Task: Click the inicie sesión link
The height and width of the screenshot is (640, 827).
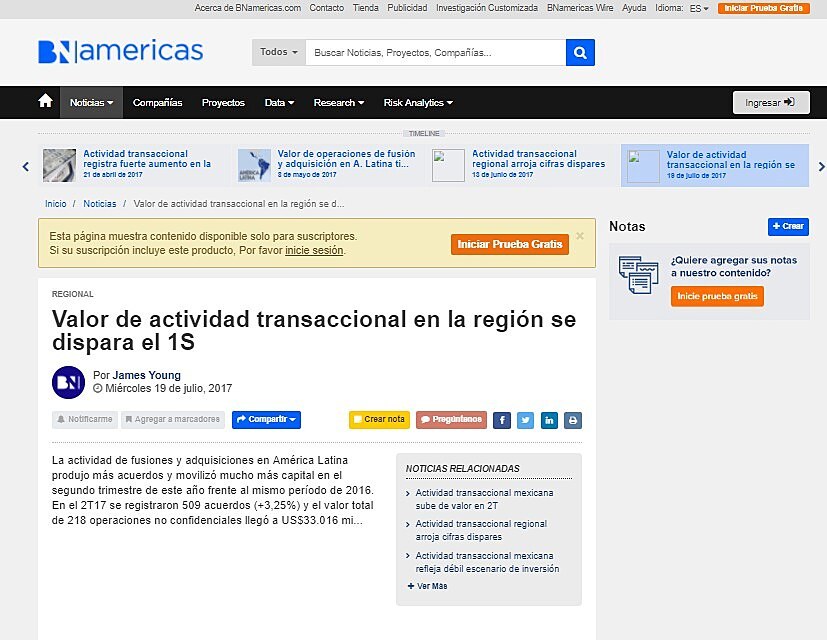Action: click(314, 251)
